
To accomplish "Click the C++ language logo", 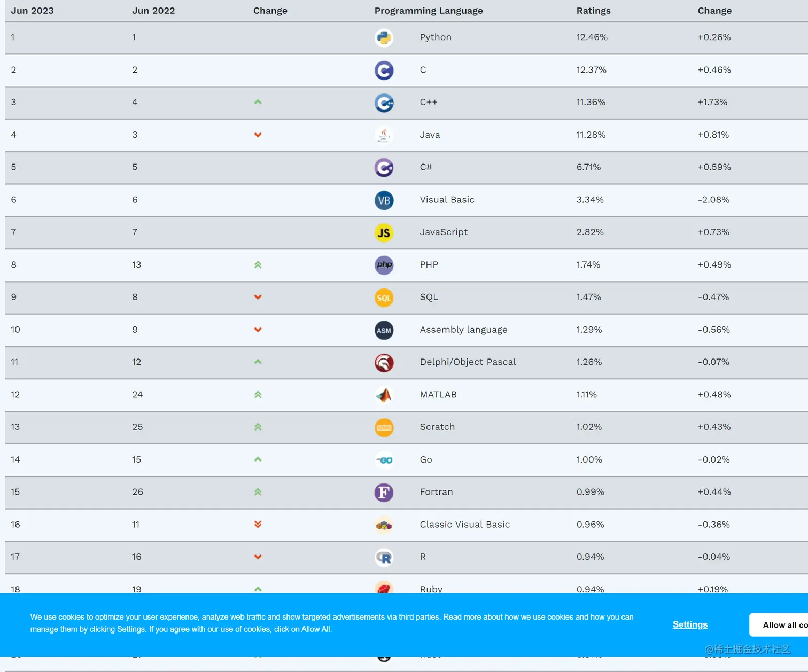I will (x=384, y=103).
